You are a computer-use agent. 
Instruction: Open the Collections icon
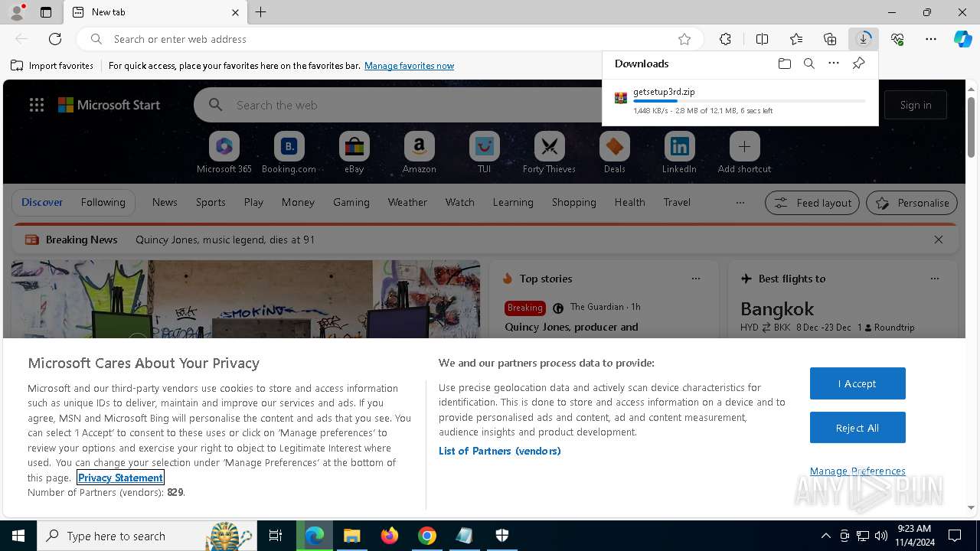coord(830,39)
